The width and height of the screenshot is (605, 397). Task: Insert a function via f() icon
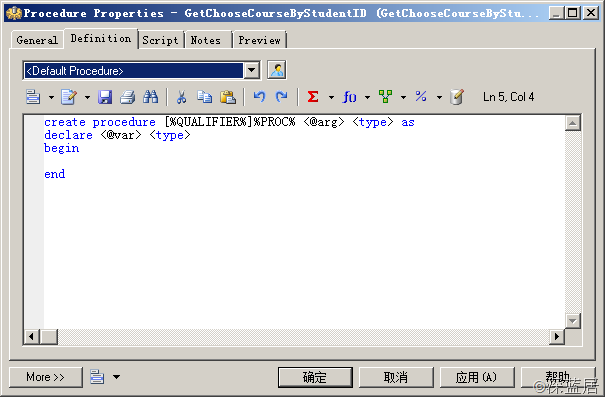(x=350, y=97)
